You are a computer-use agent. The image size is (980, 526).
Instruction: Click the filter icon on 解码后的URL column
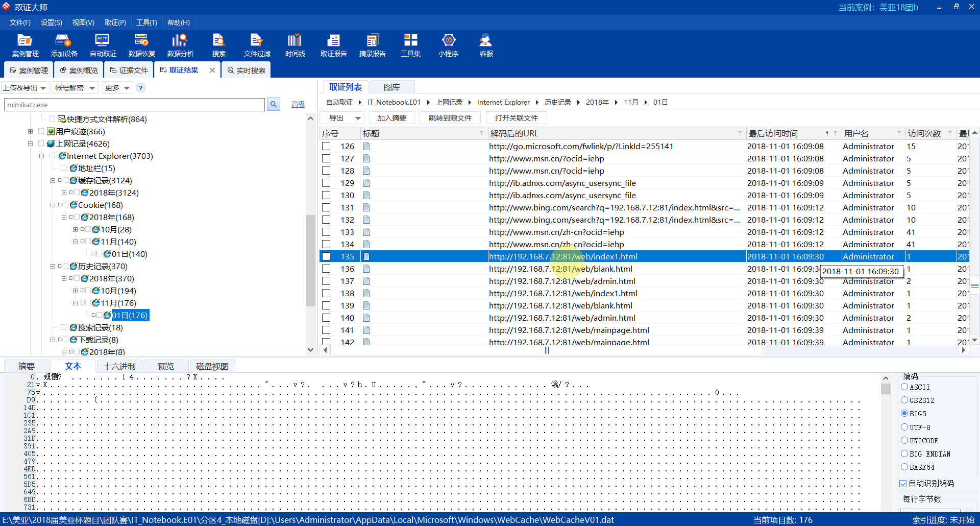[740, 133]
